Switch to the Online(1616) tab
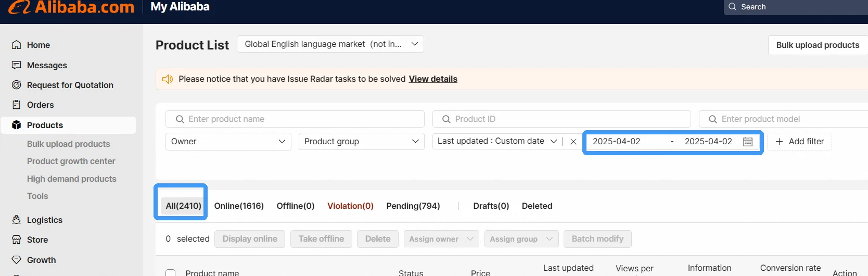868x276 pixels. (239, 206)
